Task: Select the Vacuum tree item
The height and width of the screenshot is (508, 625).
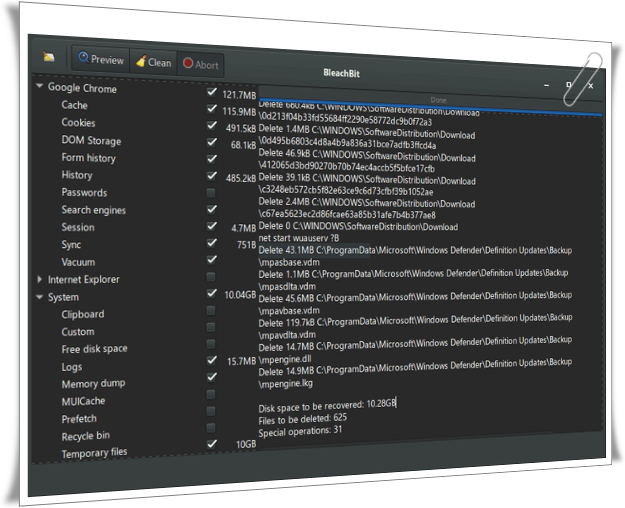Action: (78, 262)
